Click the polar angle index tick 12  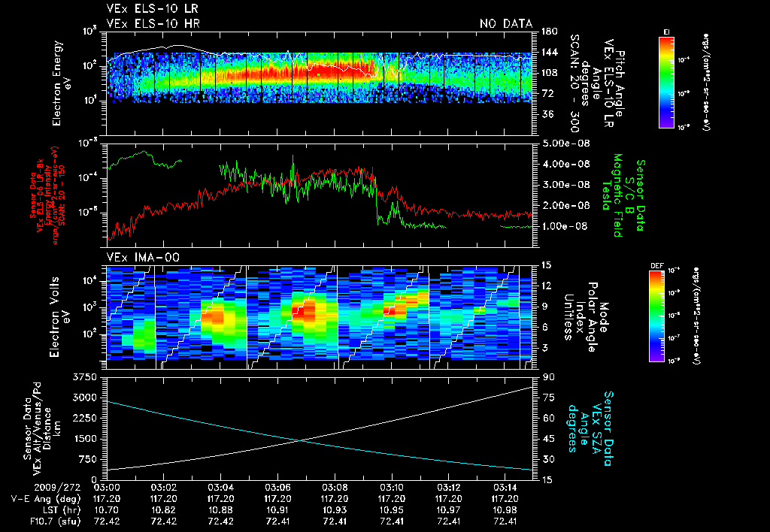[547, 286]
